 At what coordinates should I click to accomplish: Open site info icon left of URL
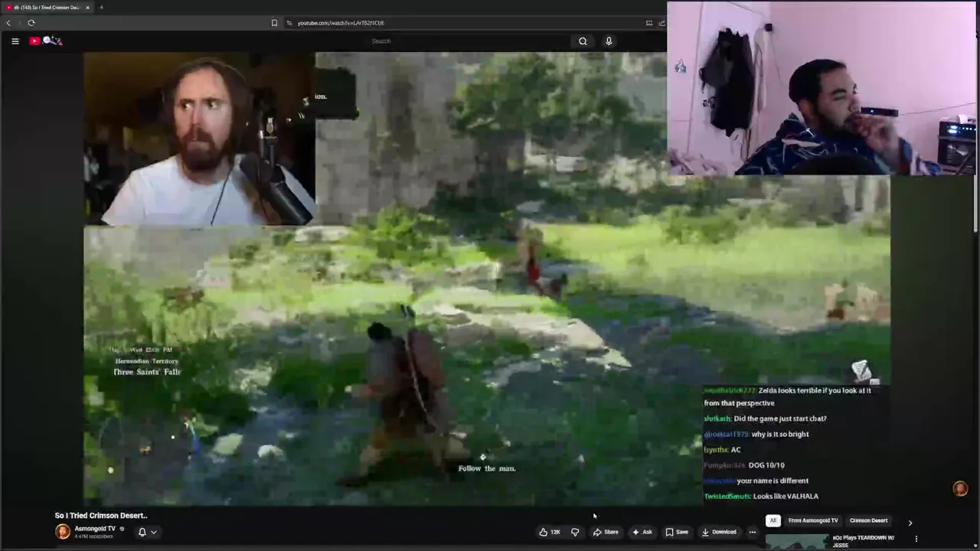tap(289, 23)
